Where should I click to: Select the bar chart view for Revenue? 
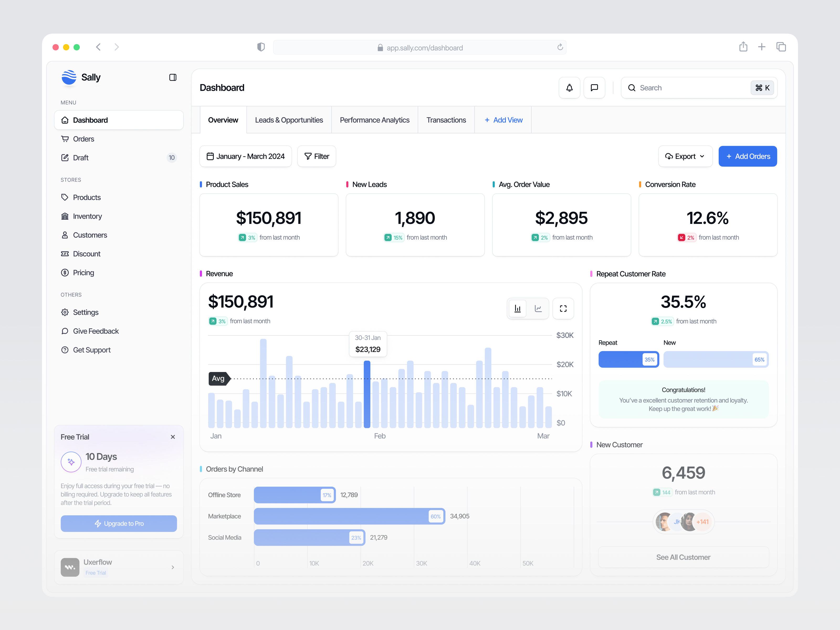[517, 308]
